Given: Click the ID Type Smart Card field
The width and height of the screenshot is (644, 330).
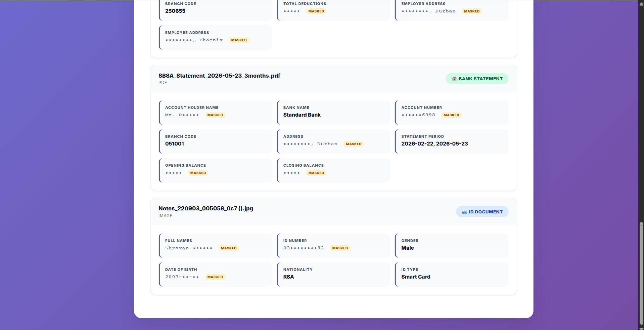Looking at the screenshot, I should tap(452, 275).
